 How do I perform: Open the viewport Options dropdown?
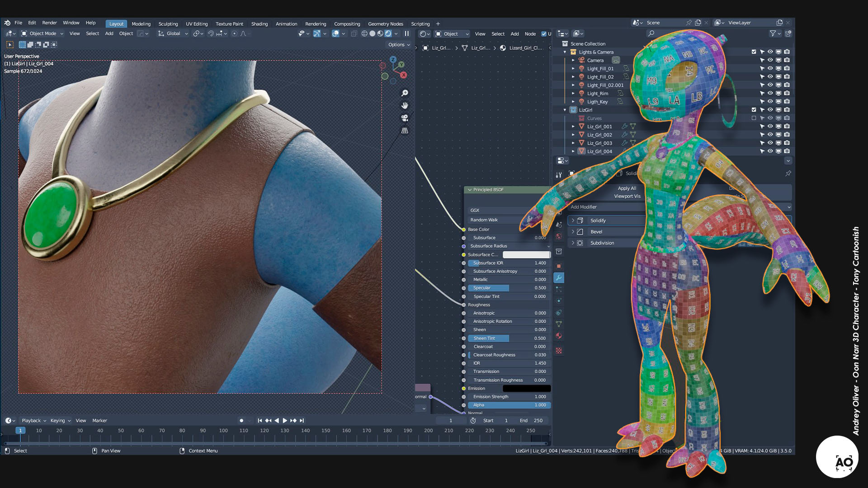(399, 45)
